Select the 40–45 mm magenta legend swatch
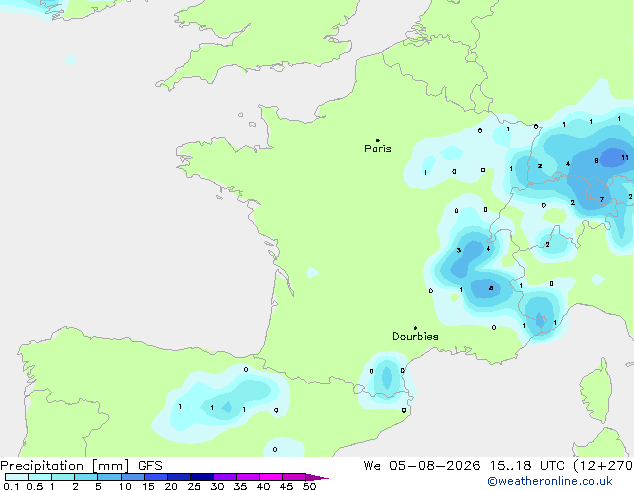This screenshot has width=634, height=490. click(271, 477)
